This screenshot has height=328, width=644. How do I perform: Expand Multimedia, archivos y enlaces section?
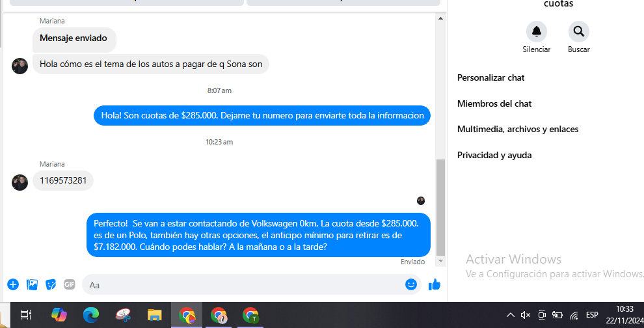518,130
